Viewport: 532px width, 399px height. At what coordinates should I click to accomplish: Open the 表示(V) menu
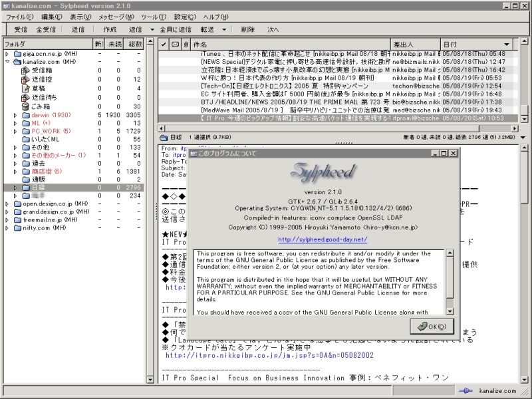[x=80, y=17]
